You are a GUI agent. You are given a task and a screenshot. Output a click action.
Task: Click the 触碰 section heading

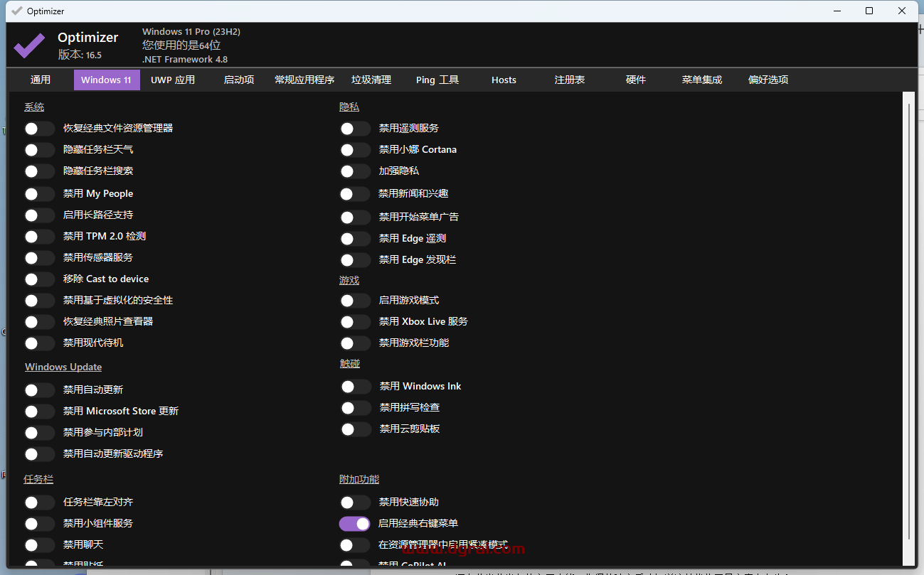[x=350, y=363]
